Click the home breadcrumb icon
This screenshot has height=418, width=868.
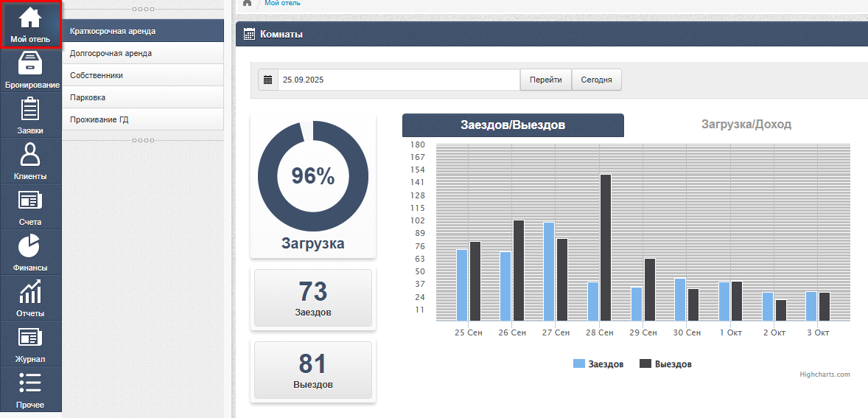tap(247, 3)
